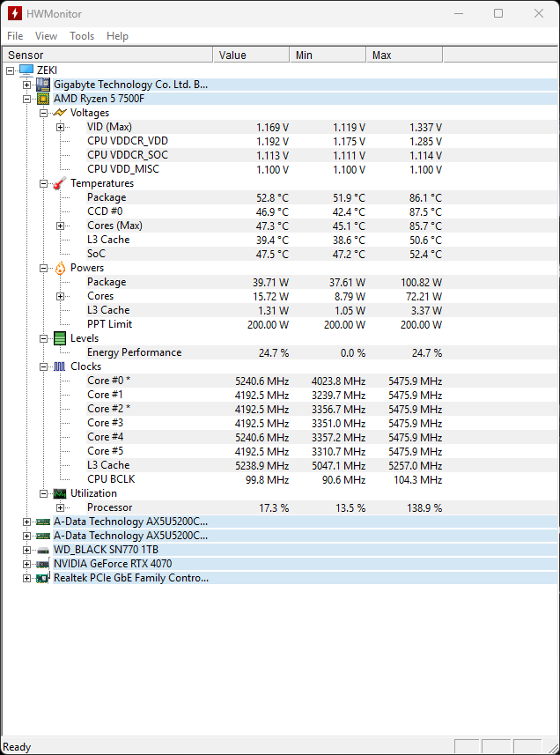The image size is (560, 755).
Task: Click the Sensor column header
Action: [x=107, y=55]
